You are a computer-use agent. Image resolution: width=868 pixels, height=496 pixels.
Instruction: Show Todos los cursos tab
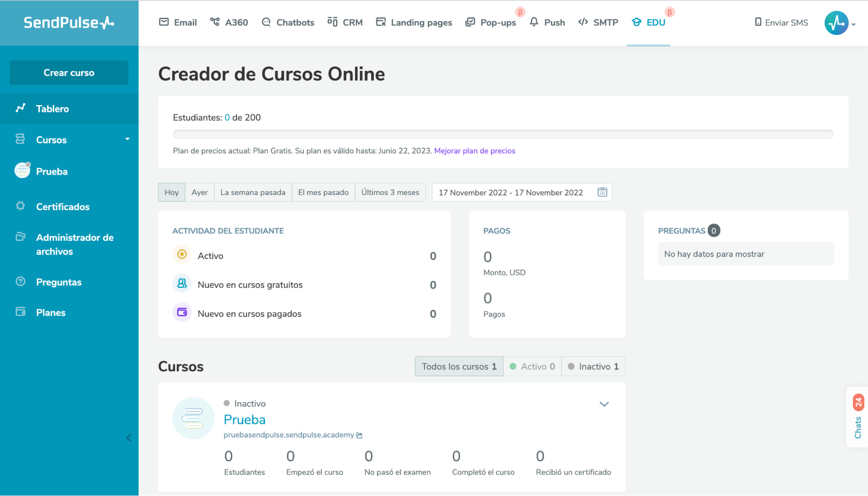click(459, 367)
